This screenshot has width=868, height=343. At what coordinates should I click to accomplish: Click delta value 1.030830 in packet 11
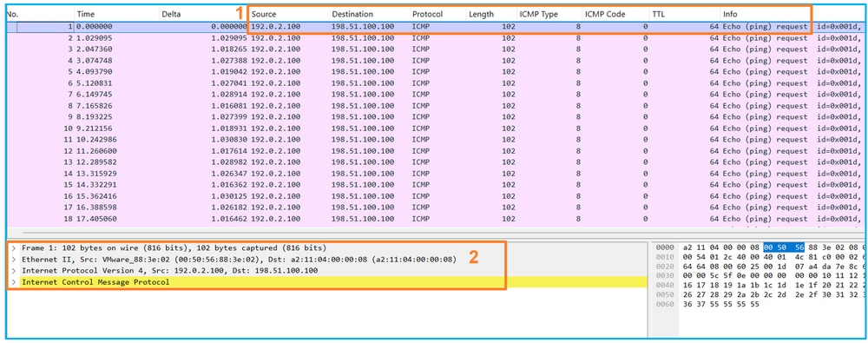tap(229, 140)
